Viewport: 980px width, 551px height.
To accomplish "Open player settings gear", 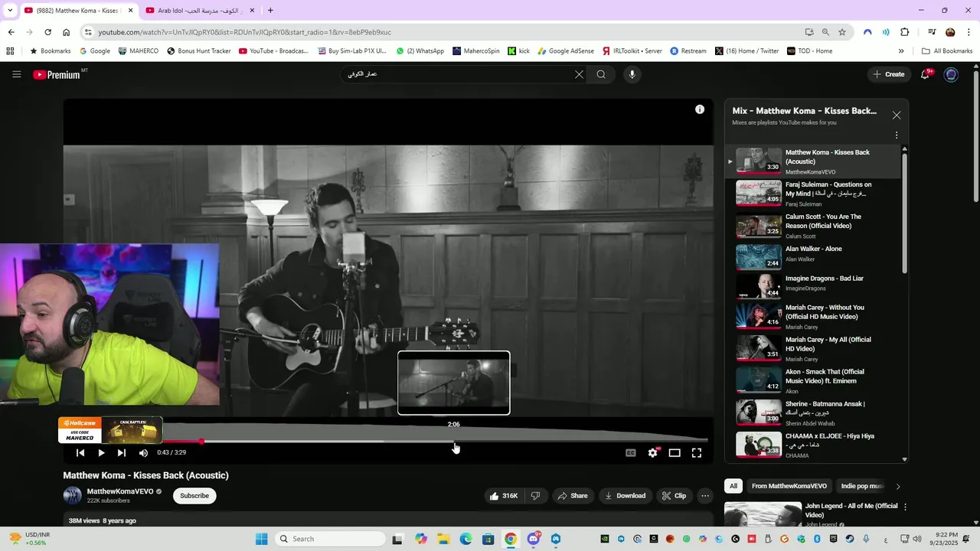I will [652, 453].
